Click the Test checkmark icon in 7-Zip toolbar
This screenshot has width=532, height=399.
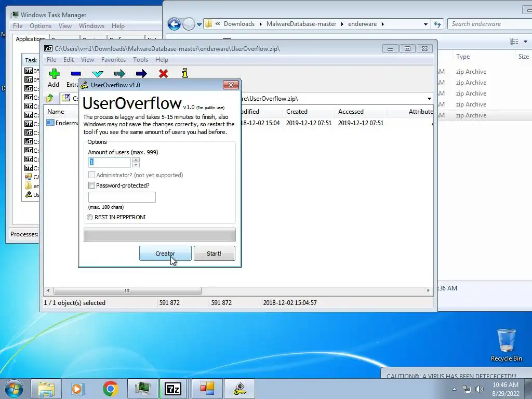[97, 74]
